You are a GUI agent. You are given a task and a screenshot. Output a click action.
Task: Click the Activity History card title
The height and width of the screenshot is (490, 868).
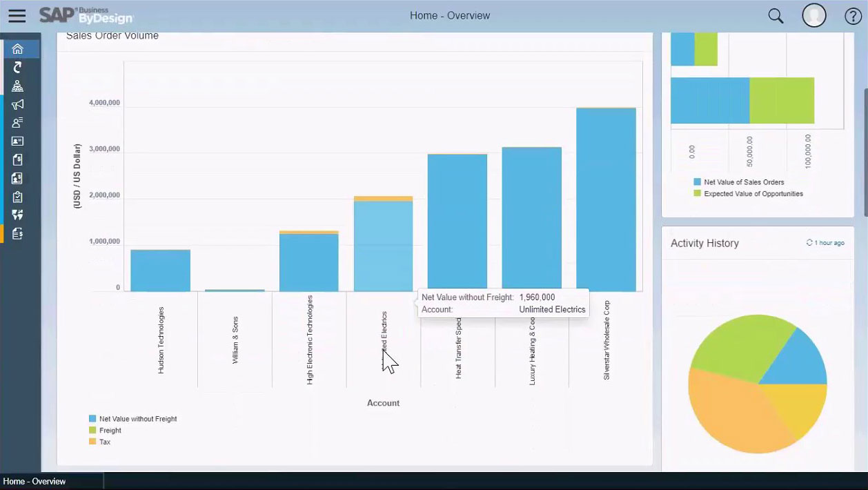(x=704, y=243)
